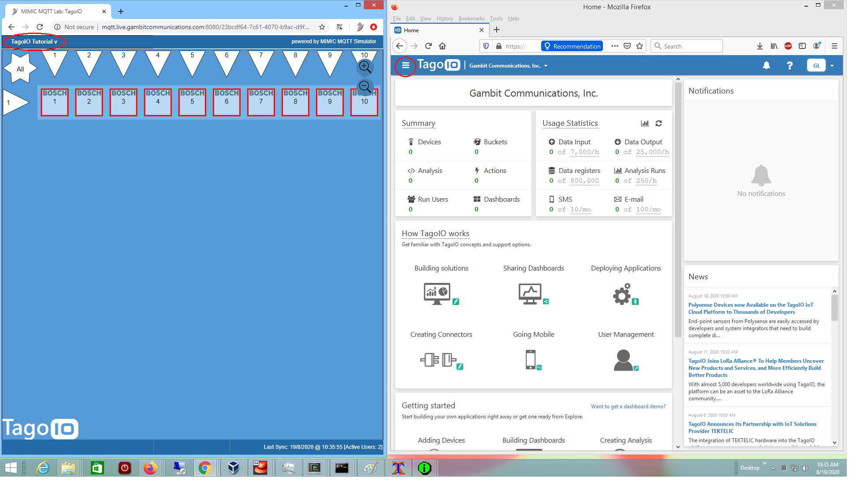Screen dimensions: 868x489
Task: Select the BOSCH 9 sensor box
Action: (330, 102)
